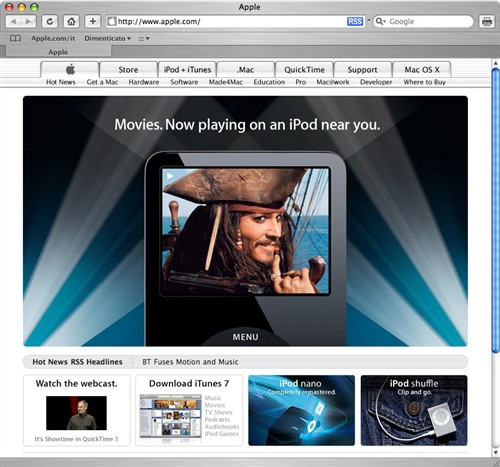The image size is (500, 467).
Task: Click the green zoom window button
Action: (x=34, y=7)
